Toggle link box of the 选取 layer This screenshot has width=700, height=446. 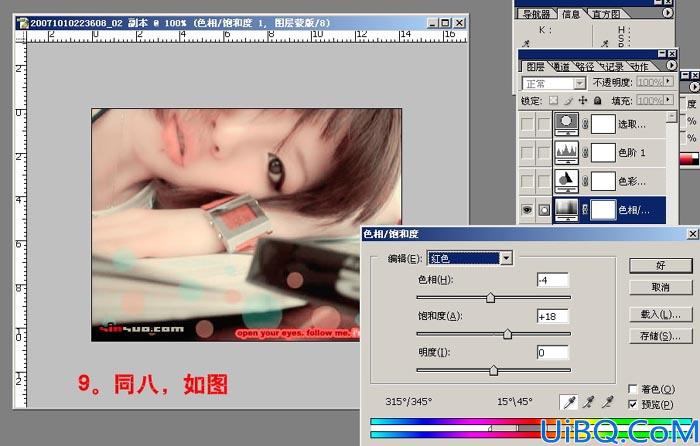[544, 124]
